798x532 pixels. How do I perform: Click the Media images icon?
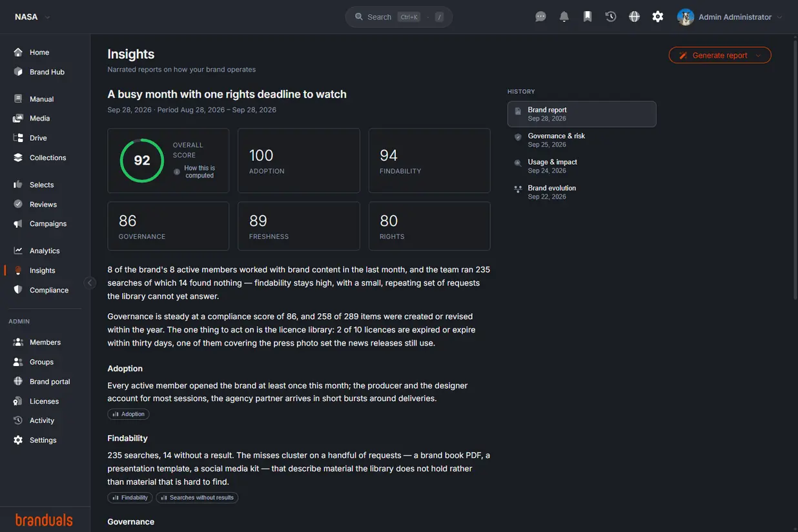18,118
